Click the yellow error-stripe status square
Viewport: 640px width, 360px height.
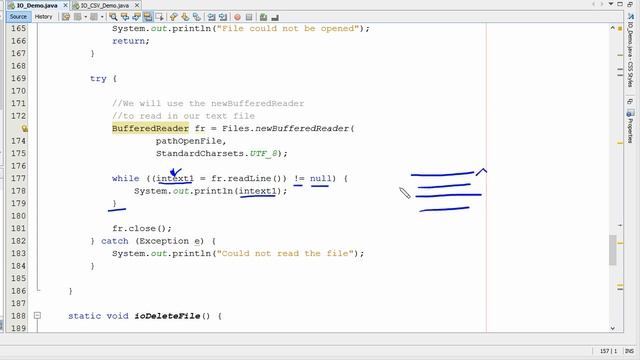point(620,28)
